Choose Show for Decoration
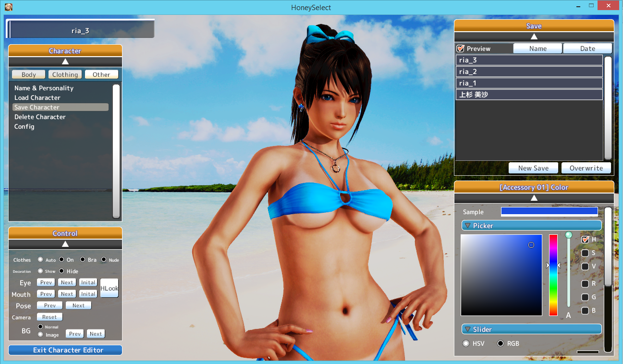This screenshot has height=364, width=623. coord(40,271)
